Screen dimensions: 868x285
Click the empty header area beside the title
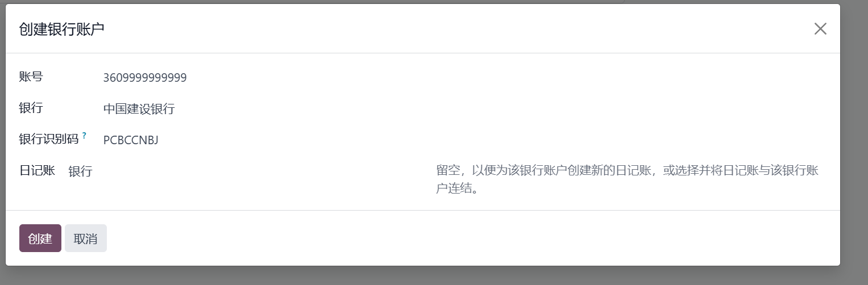pyautogui.click(x=455, y=29)
